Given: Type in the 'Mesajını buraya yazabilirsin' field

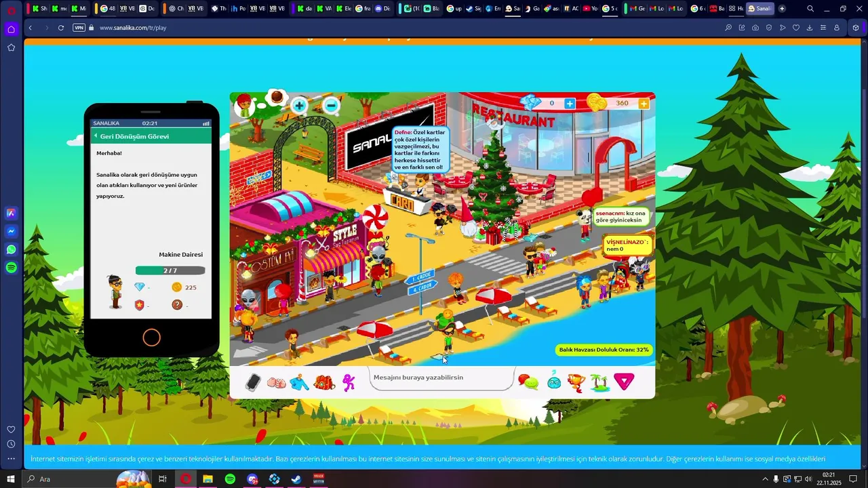Looking at the screenshot, I should tap(442, 378).
